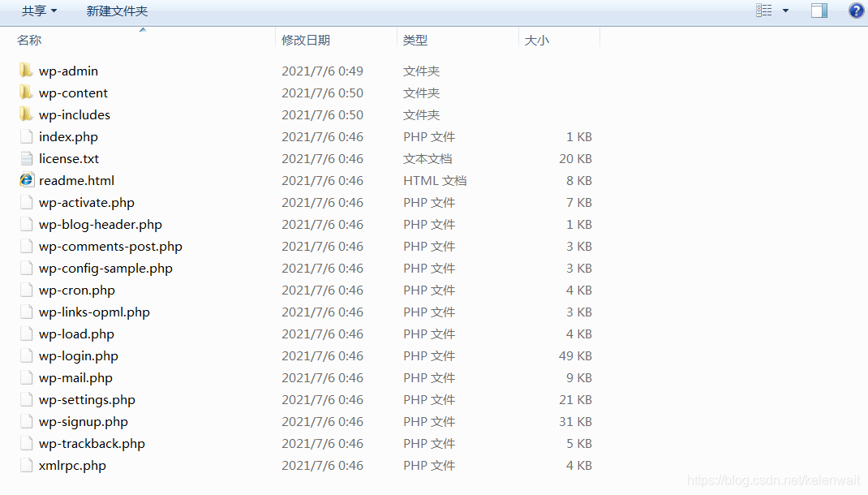Select the wp-signup.php file name
868x495 pixels.
pyautogui.click(x=83, y=423)
